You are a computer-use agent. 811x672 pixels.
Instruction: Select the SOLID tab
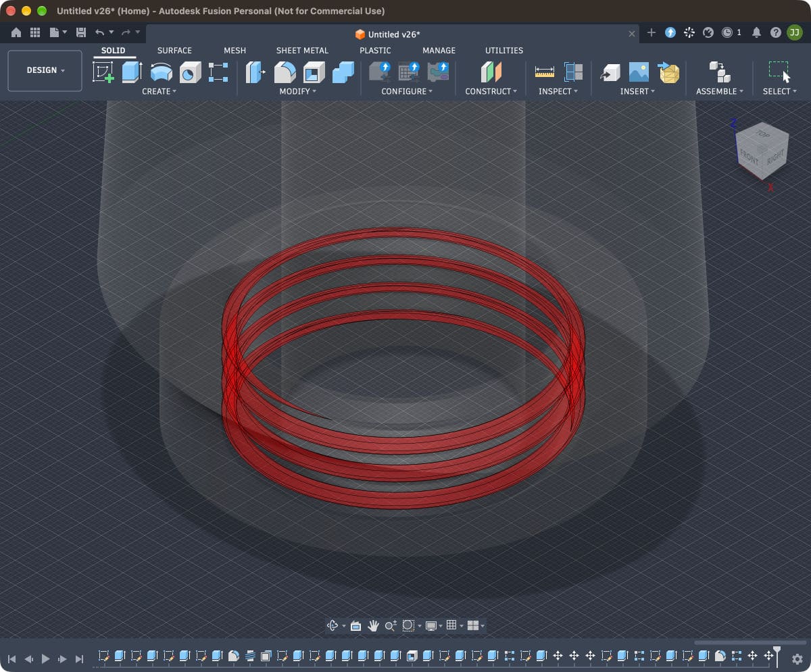[114, 51]
